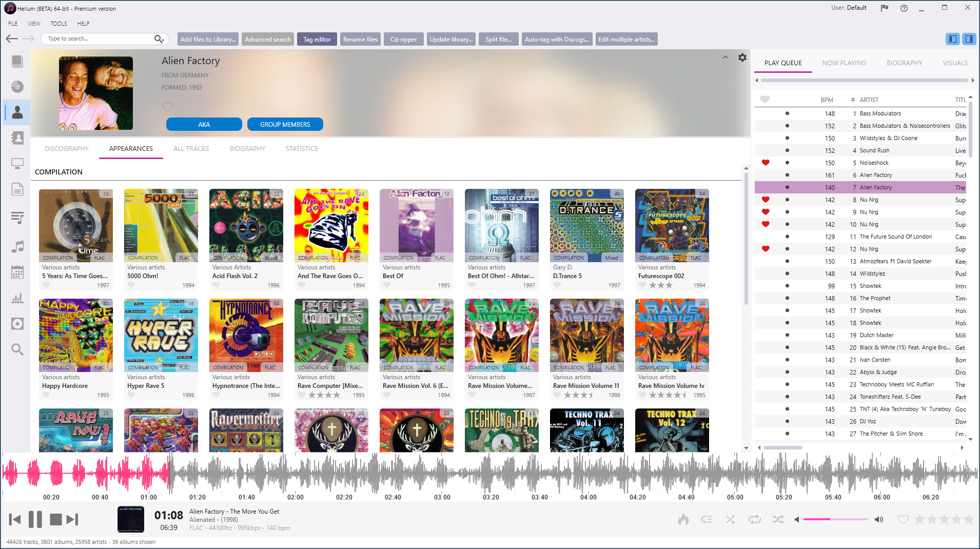The image size is (980, 549).
Task: Open the Cd-ripper tool
Action: click(x=404, y=39)
